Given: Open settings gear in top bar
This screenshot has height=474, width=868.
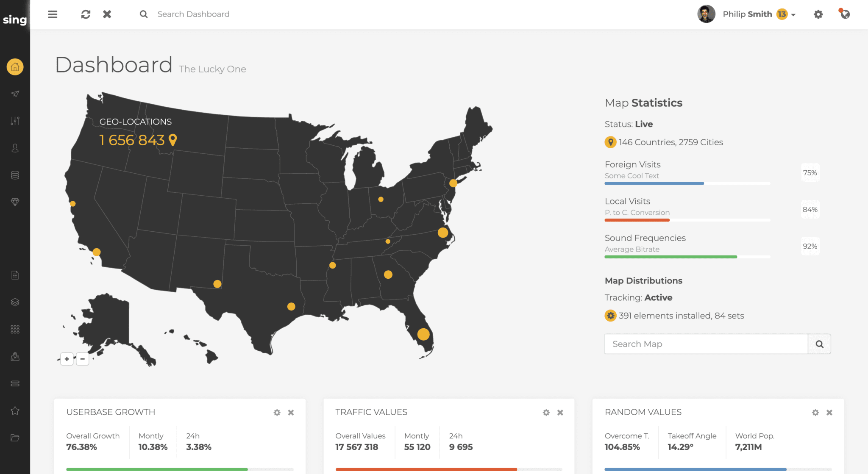Looking at the screenshot, I should click(818, 14).
